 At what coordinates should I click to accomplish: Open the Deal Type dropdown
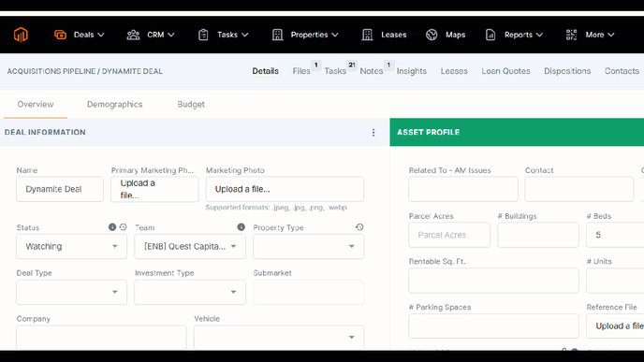pos(71,292)
